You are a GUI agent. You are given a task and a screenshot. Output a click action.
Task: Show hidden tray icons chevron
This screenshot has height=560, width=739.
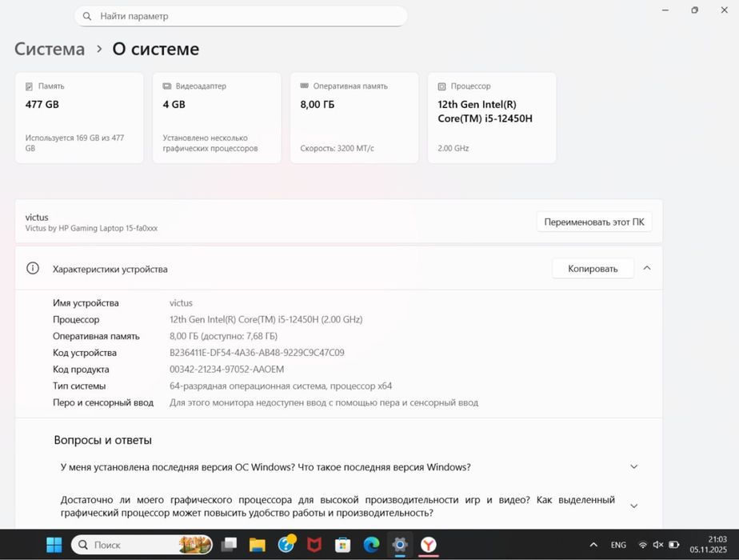point(593,545)
